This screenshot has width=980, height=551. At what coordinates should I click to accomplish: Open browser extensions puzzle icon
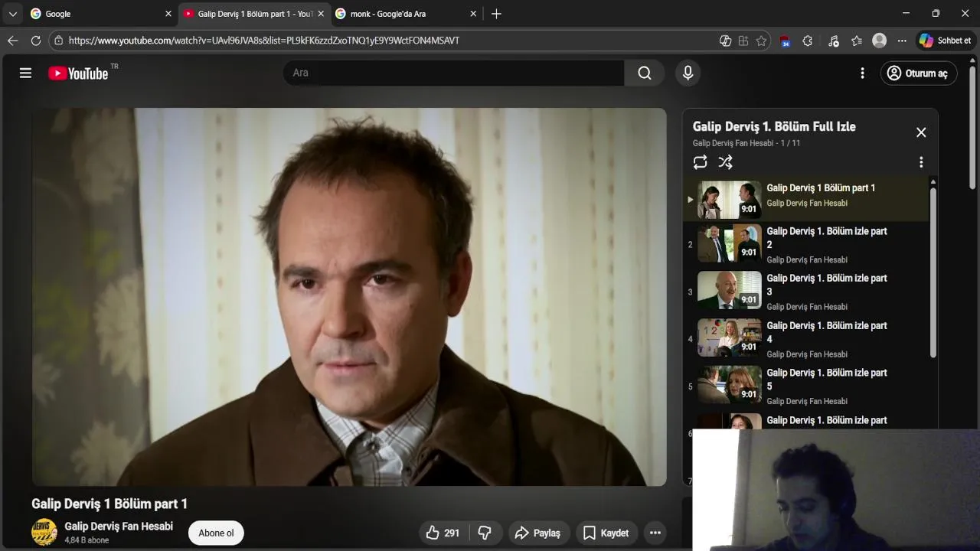coord(807,41)
